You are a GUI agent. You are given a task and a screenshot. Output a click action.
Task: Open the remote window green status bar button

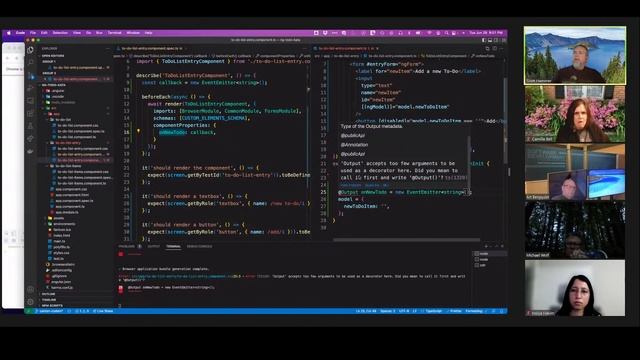click(x=28, y=311)
